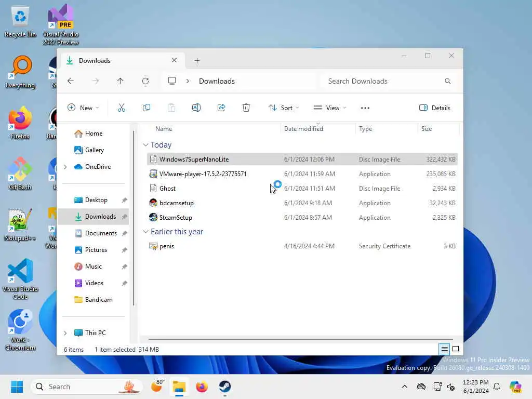Switch to large thumbnails view icon in status bar

[x=456, y=349]
